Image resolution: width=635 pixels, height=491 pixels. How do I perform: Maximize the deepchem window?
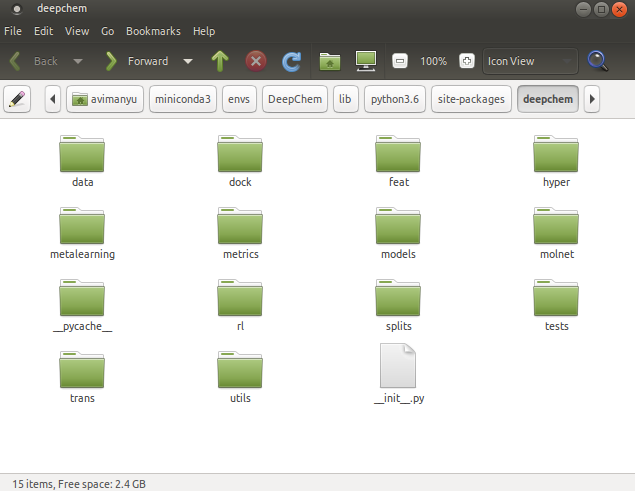click(601, 9)
